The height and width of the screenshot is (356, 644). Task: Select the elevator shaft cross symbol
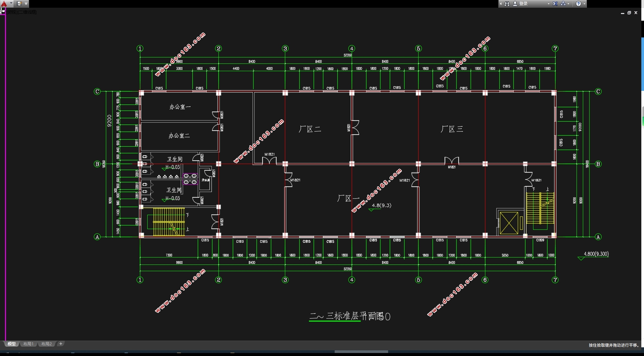[509, 223]
